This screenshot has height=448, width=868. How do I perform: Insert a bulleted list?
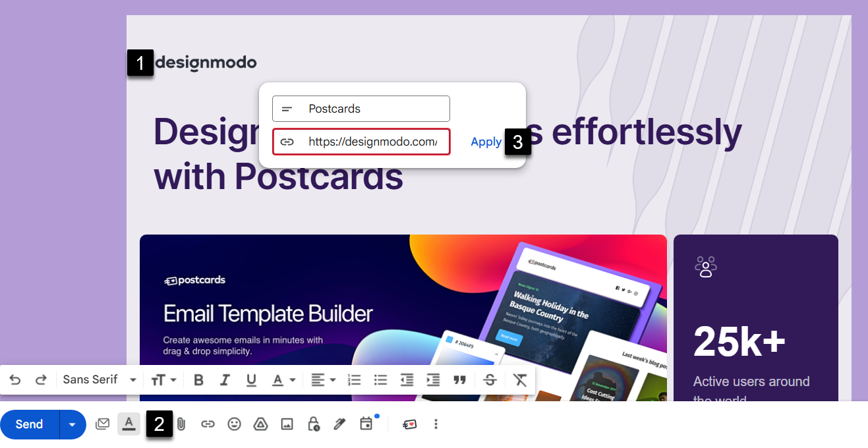(380, 380)
